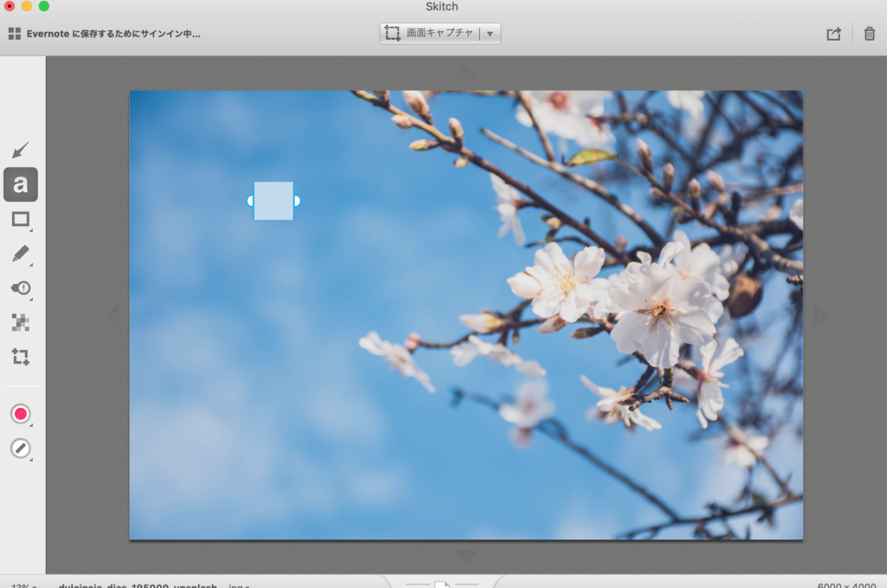Click the Share icon in toolbar
887x588 pixels.
[833, 34]
